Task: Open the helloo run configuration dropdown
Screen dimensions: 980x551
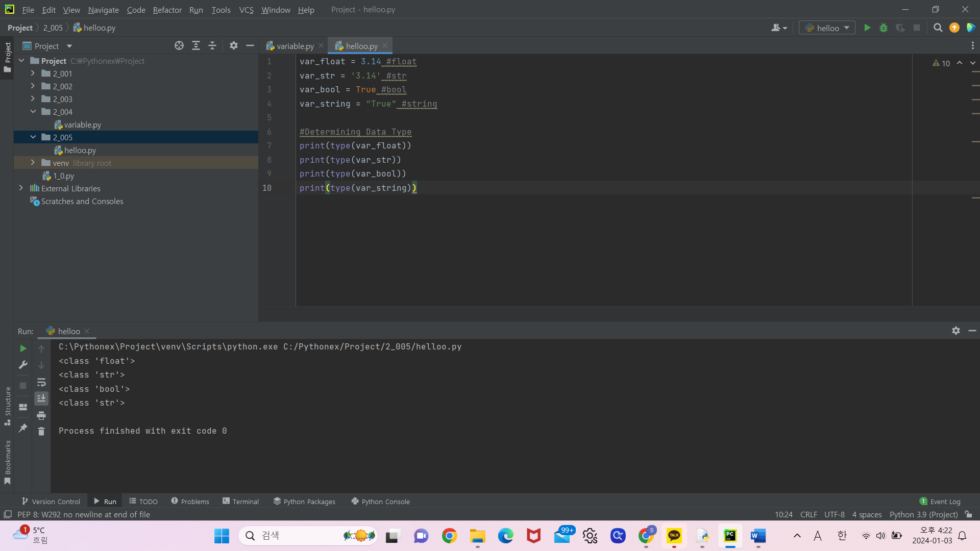Action: pyautogui.click(x=827, y=28)
